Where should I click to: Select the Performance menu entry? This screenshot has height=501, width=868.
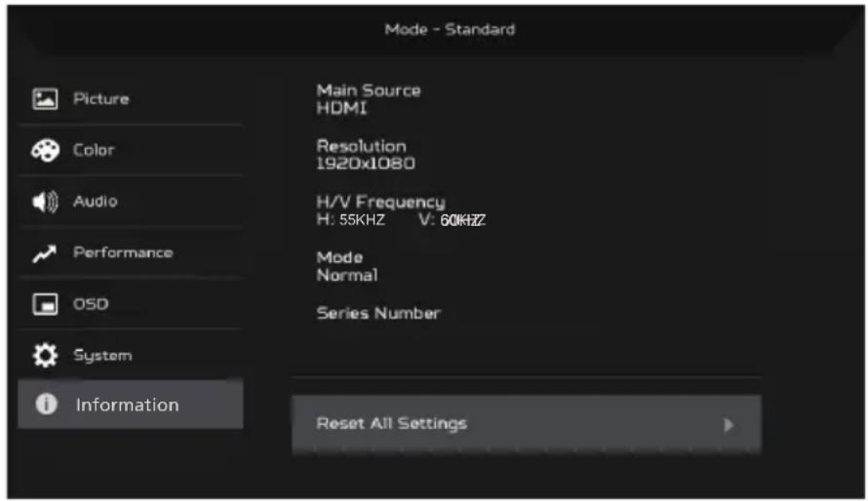pyautogui.click(x=131, y=253)
